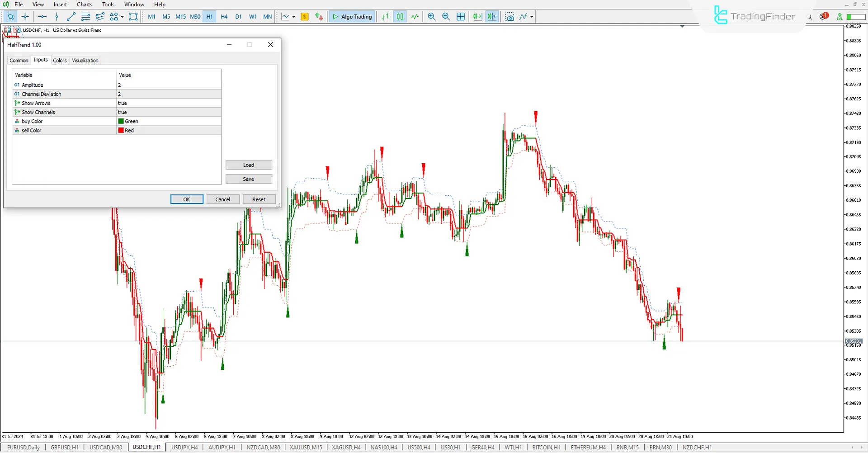Save the HalfTrend settings
This screenshot has width=868, height=453.
pyautogui.click(x=249, y=179)
